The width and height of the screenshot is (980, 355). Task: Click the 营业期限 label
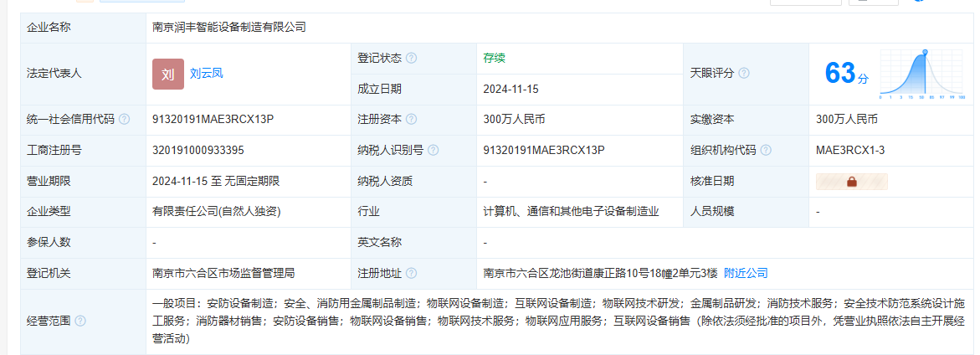tap(49, 181)
